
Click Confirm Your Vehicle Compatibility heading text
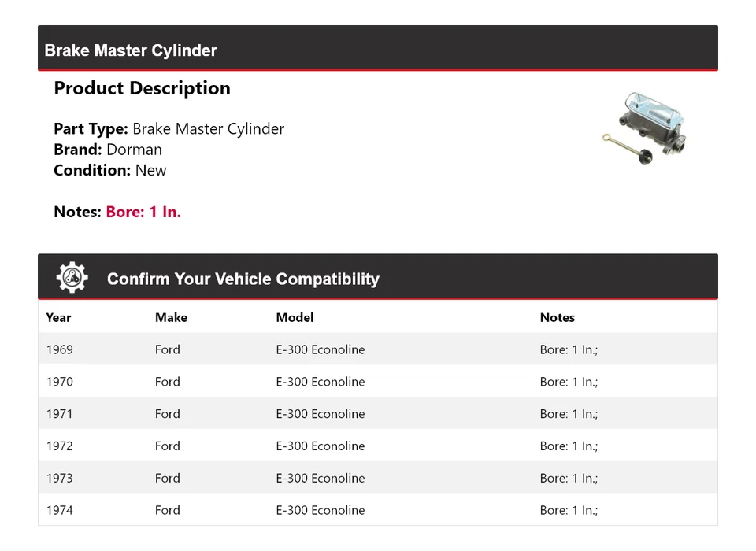(x=243, y=279)
